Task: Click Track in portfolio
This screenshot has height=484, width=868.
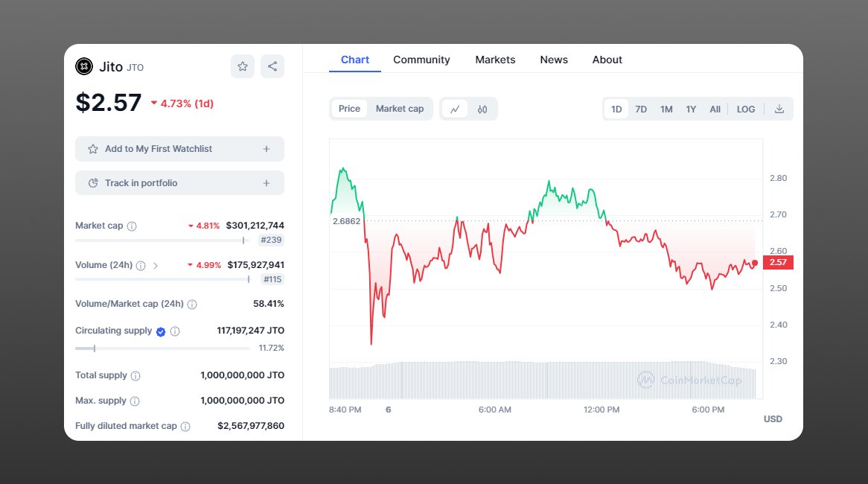Action: pos(179,182)
